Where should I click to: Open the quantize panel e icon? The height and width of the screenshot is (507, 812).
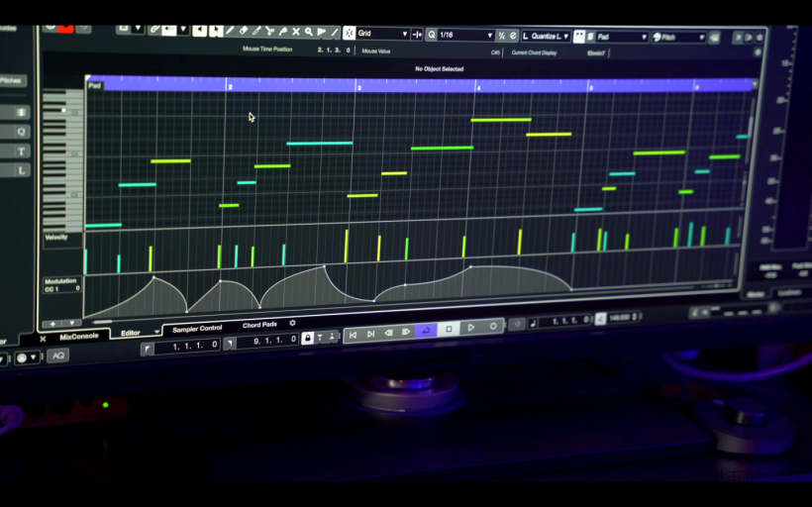pos(513,36)
